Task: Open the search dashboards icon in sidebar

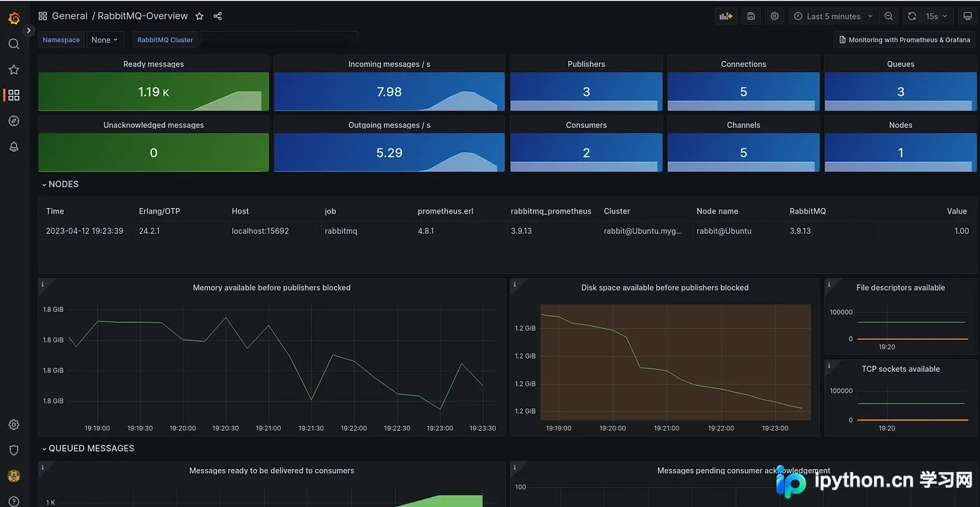Action: tap(14, 44)
